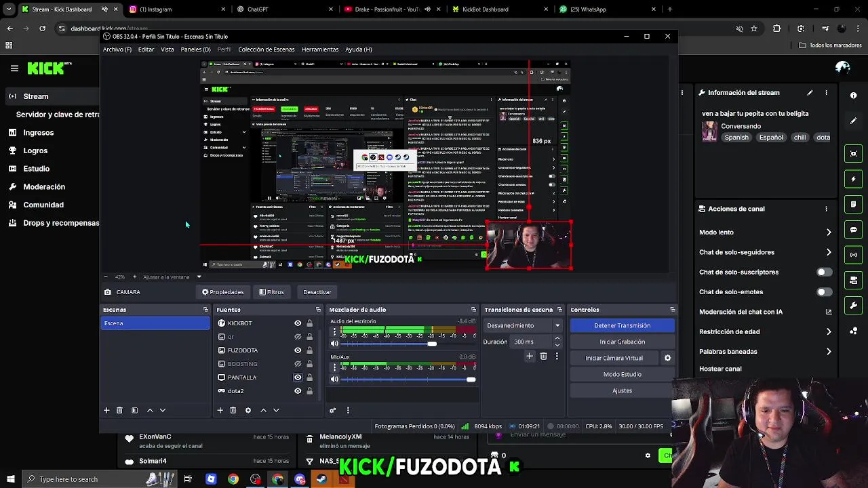Open Moderación del chat con IA link icon
This screenshot has height=488, width=868.
828,312
